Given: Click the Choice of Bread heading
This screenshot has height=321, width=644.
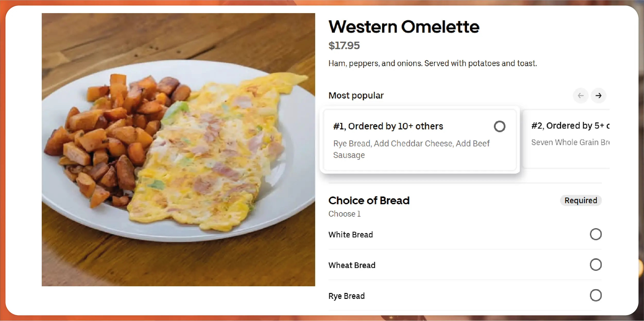Looking at the screenshot, I should [369, 200].
